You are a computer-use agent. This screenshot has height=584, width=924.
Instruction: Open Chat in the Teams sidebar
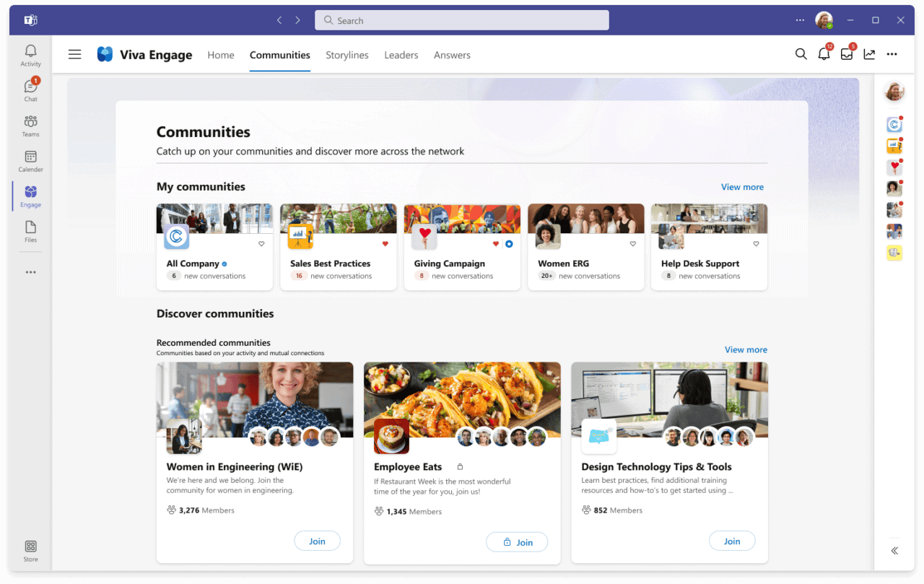coord(30,90)
